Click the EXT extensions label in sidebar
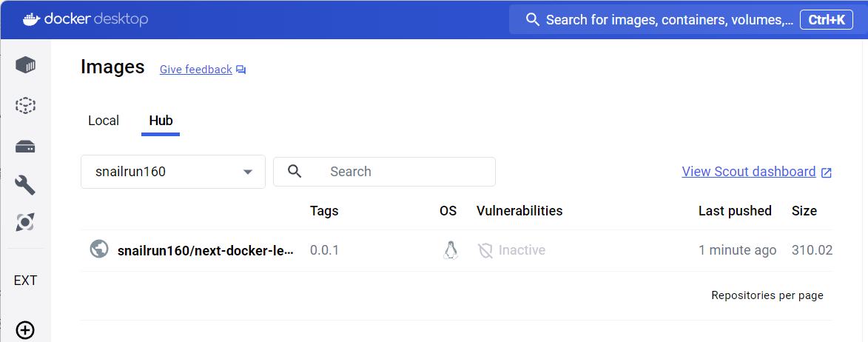 click(x=25, y=281)
